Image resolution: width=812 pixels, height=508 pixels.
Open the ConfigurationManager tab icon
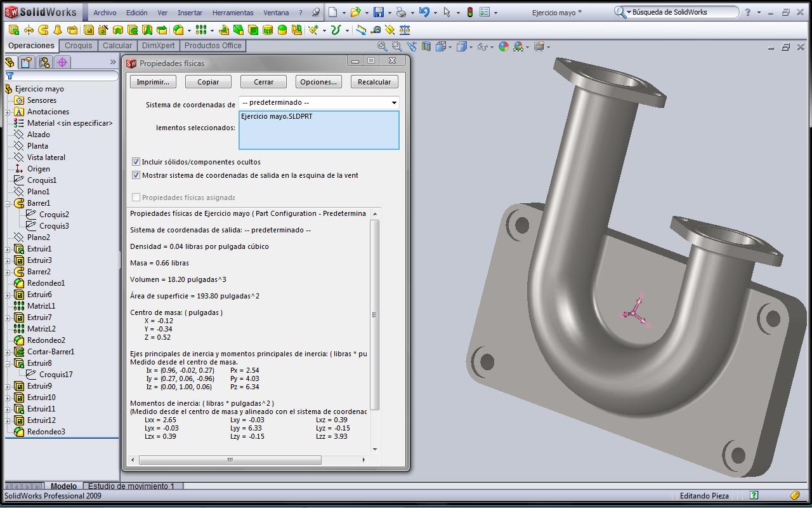point(44,62)
